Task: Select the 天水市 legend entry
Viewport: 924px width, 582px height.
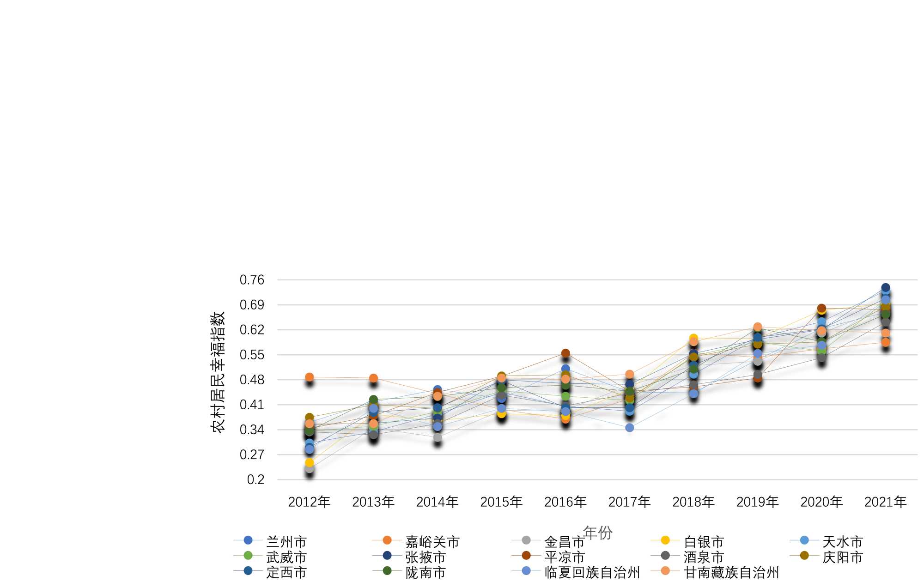Action: pos(842,542)
